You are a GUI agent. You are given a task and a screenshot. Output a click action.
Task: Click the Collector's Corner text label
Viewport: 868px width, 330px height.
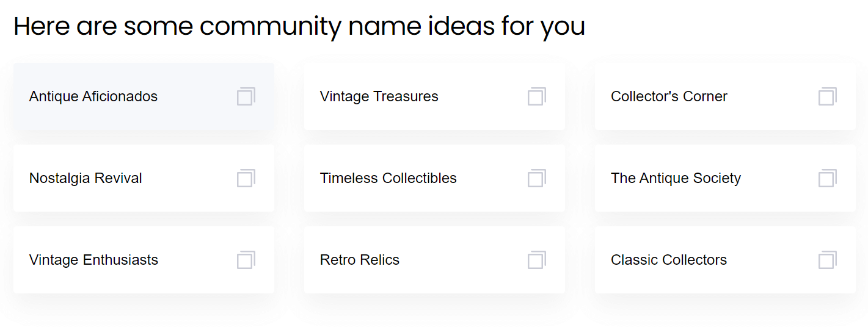pyautogui.click(x=669, y=96)
